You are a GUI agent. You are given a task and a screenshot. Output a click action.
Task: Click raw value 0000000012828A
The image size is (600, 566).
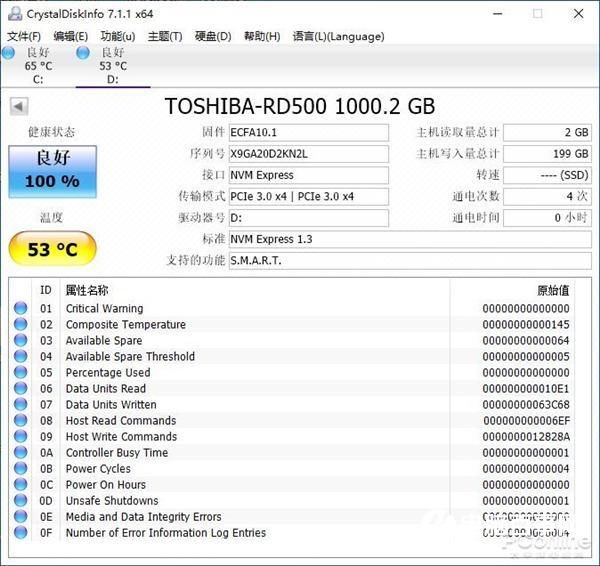(526, 437)
